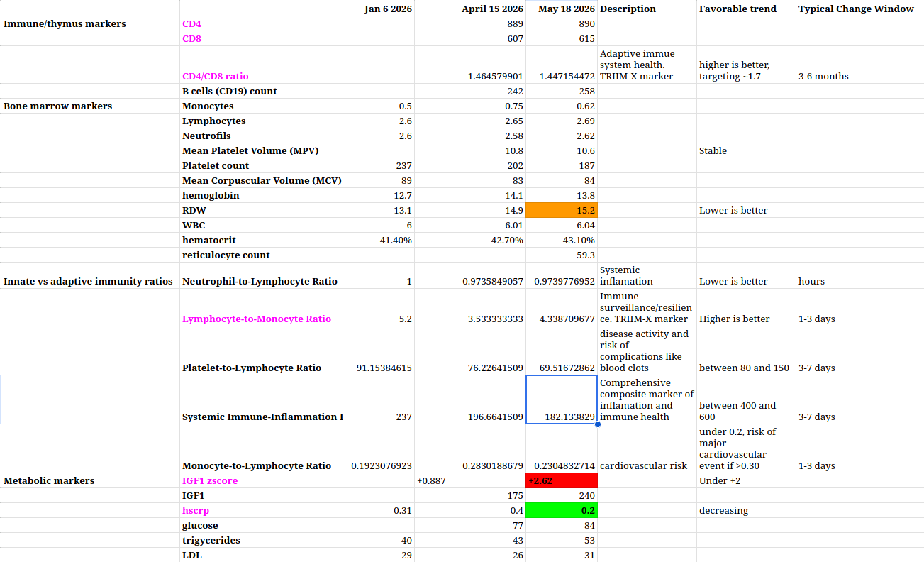Image resolution: width=924 pixels, height=562 pixels.
Task: Select the 'Jan 6 2026' column header cell
Action: tap(379, 9)
